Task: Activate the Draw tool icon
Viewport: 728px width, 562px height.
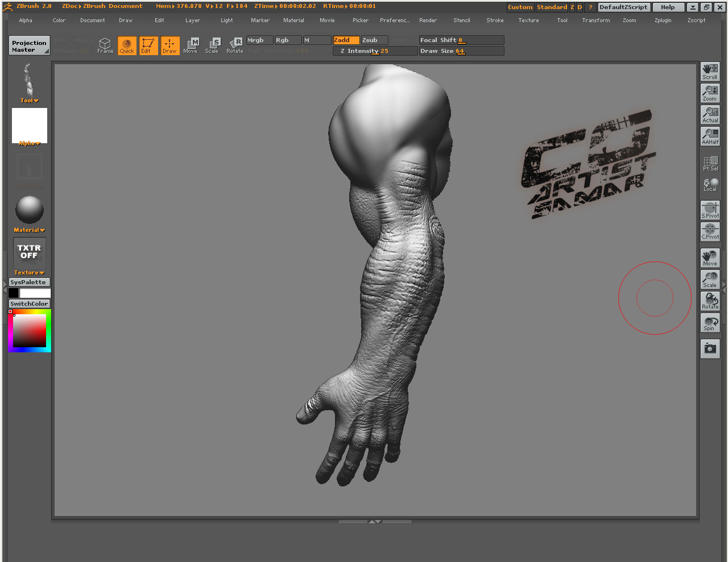Action: coord(169,45)
